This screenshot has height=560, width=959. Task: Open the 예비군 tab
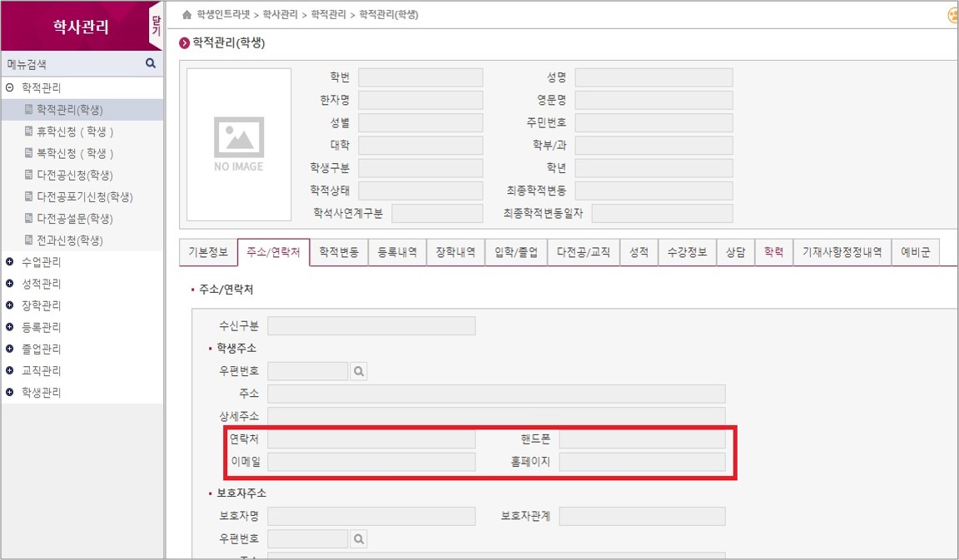click(915, 252)
